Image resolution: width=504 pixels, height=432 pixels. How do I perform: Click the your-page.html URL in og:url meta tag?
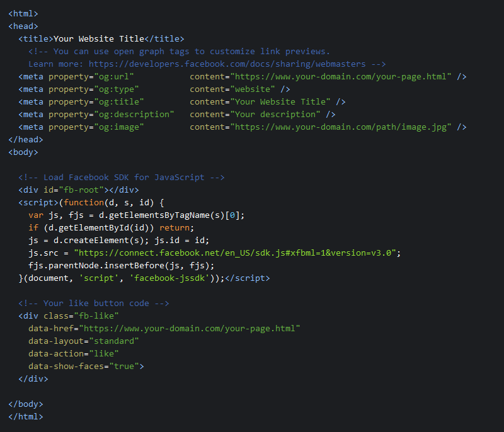click(x=341, y=77)
